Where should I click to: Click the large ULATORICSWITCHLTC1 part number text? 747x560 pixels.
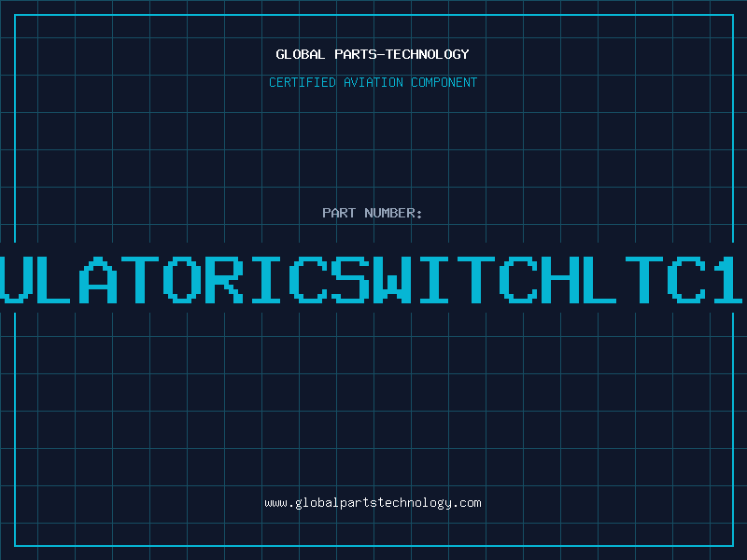[372, 280]
